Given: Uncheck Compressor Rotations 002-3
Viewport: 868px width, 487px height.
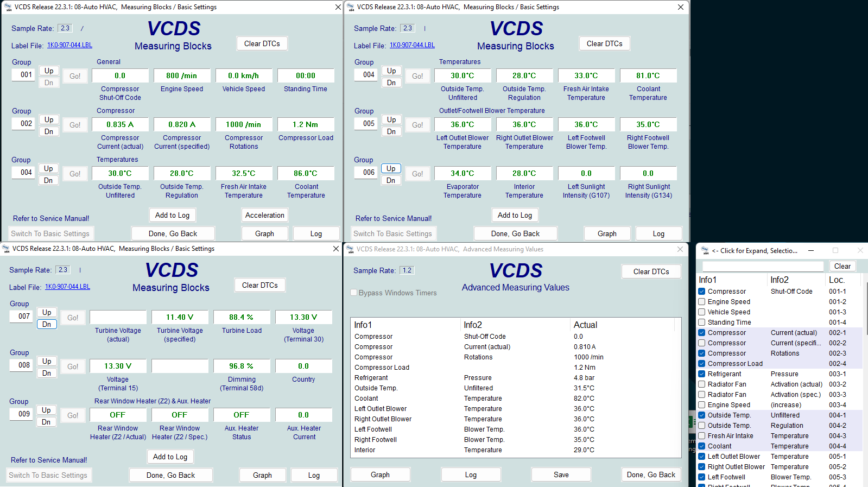Looking at the screenshot, I should tap(702, 353).
